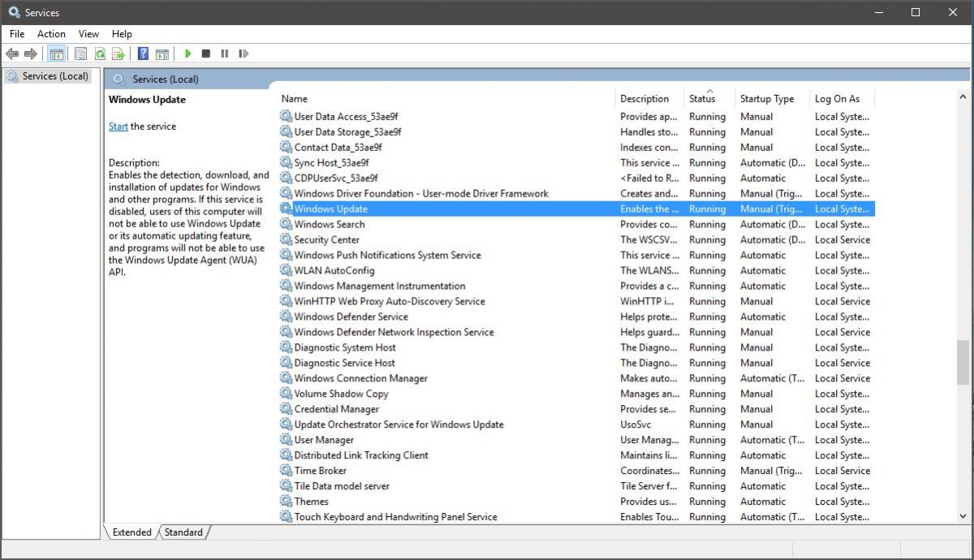974x560 pixels.
Task: Toggle the console tree visibility
Action: [55, 54]
